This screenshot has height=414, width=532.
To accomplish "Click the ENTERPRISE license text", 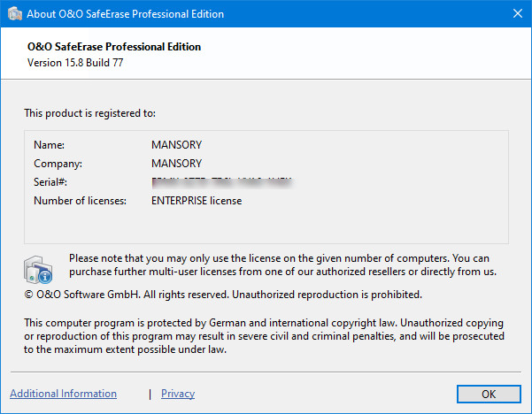I will coord(197,201).
